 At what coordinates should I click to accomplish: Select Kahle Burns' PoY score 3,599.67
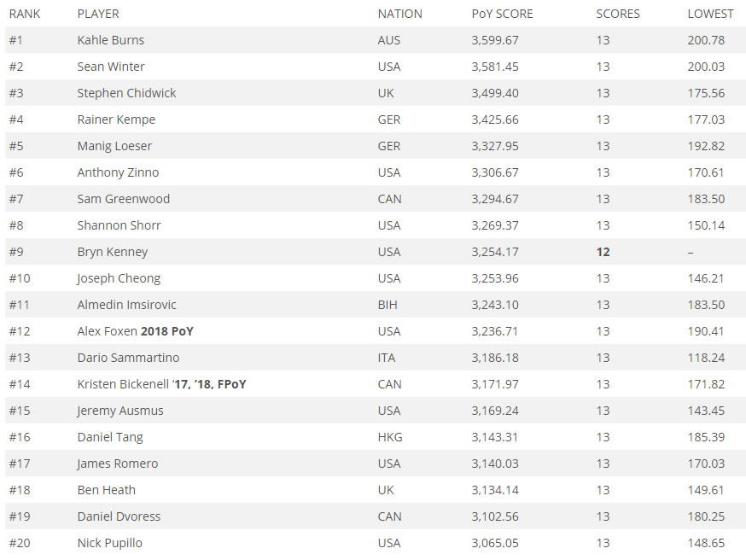click(494, 40)
